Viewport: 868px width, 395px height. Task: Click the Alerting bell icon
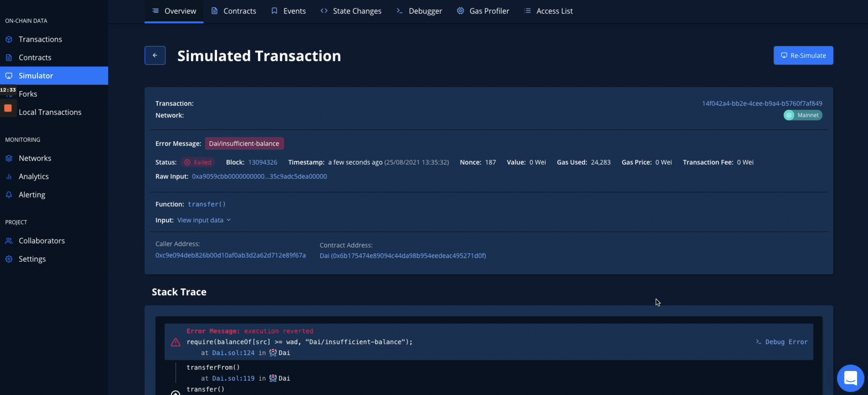(9, 195)
